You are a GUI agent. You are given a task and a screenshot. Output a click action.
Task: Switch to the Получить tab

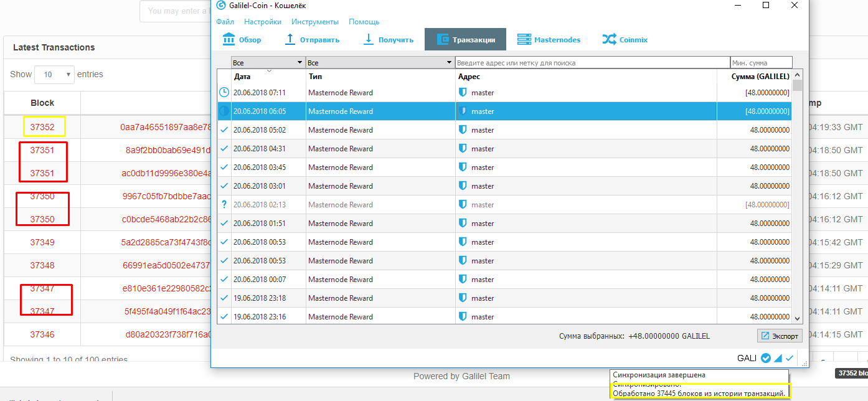pos(389,39)
